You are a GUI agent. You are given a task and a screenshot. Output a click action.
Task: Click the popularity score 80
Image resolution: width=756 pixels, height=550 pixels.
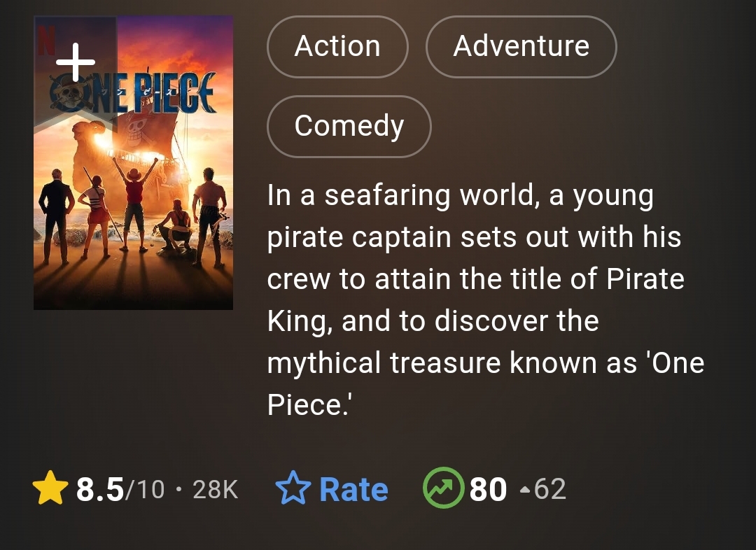tap(488, 490)
